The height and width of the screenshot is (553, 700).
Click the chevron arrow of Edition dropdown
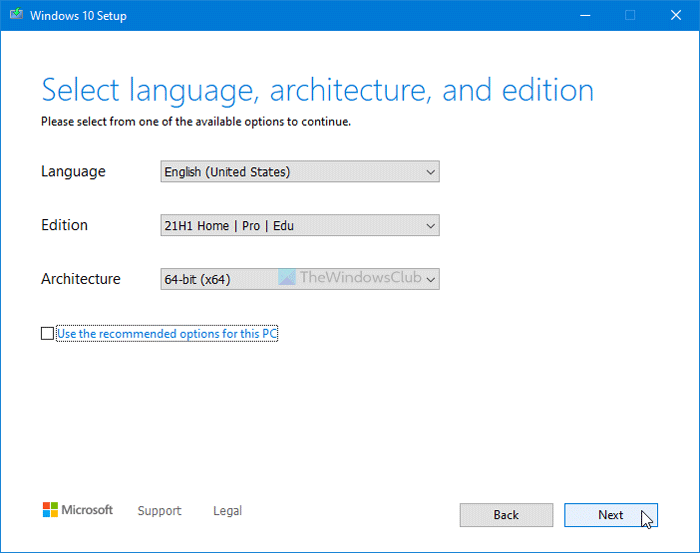[430, 226]
